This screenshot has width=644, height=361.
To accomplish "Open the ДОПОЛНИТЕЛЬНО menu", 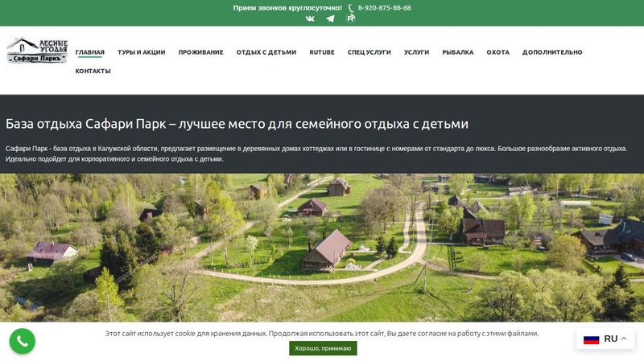I will [552, 52].
